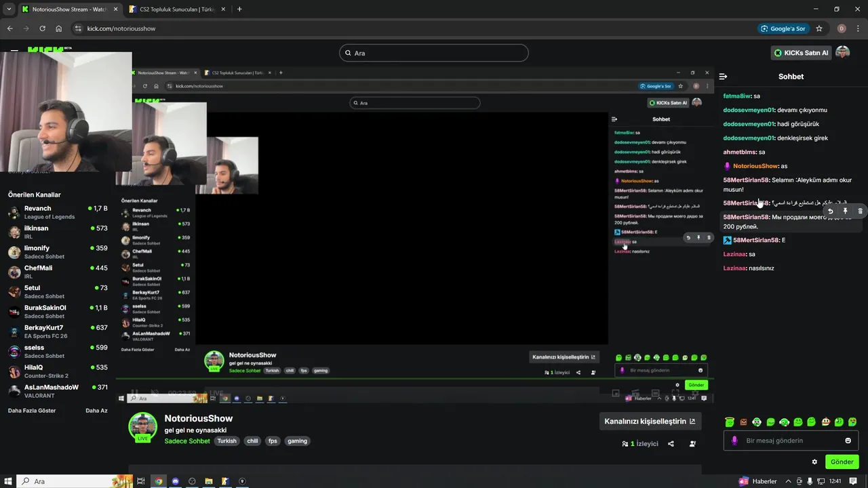
Task: Click the purple microphone icon in message box
Action: [734, 441]
